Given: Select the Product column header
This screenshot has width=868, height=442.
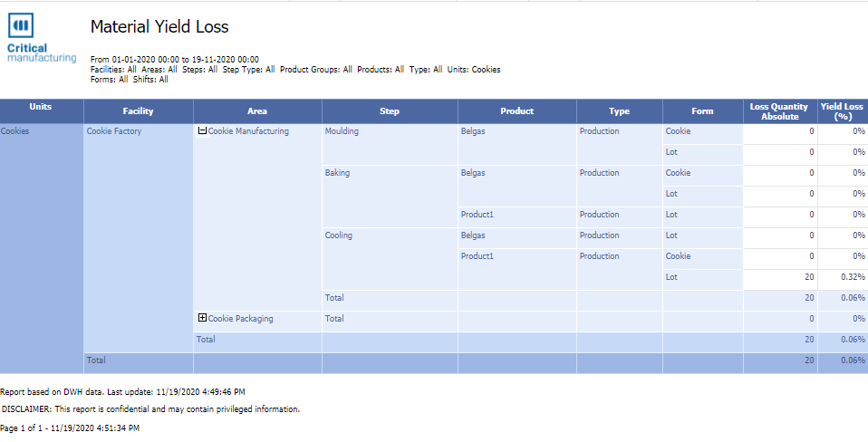Looking at the screenshot, I should point(517,111).
